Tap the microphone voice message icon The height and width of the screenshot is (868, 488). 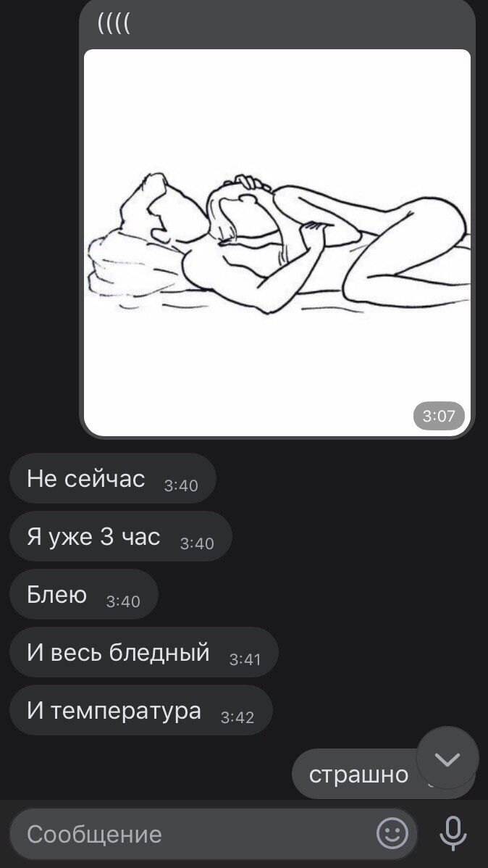tap(453, 833)
